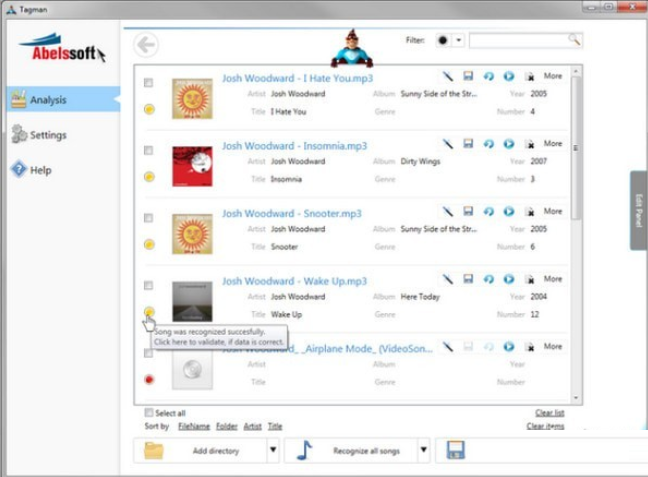The image size is (648, 477).
Task: Tick the checkbox for Snooter.mp3
Action: click(148, 218)
